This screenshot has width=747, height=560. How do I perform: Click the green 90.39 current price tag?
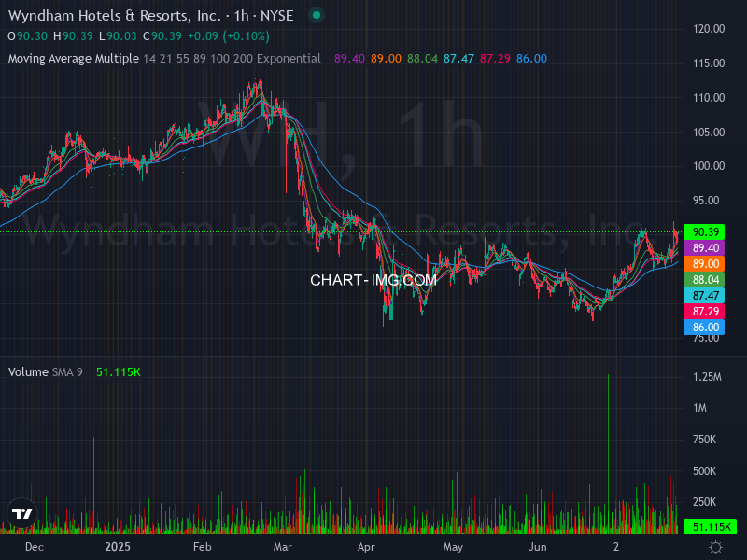[704, 231]
